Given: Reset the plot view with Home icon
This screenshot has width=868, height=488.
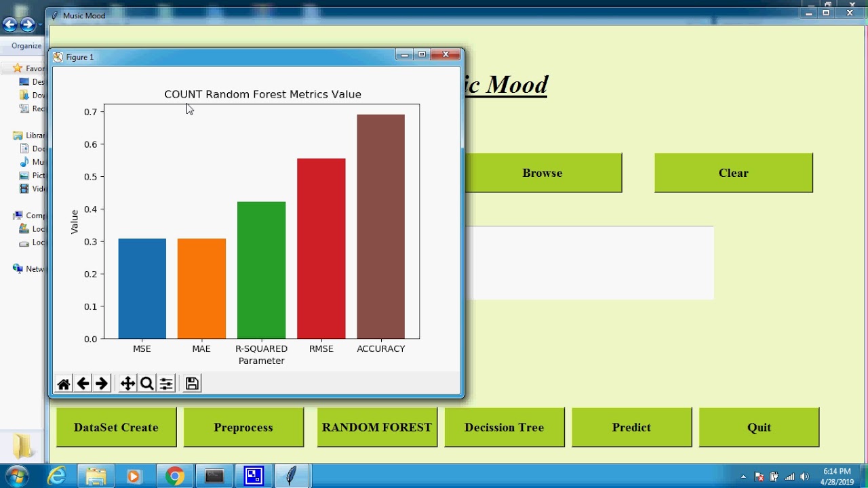Looking at the screenshot, I should (64, 384).
